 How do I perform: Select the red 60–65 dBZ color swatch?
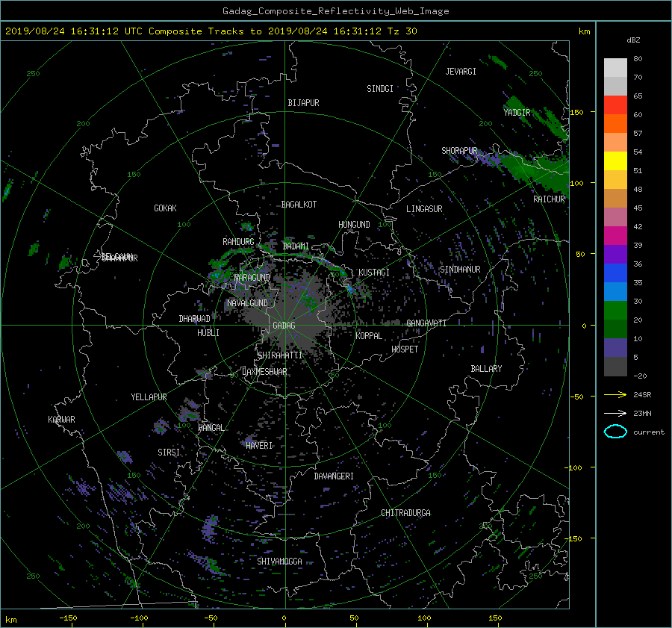coord(615,105)
